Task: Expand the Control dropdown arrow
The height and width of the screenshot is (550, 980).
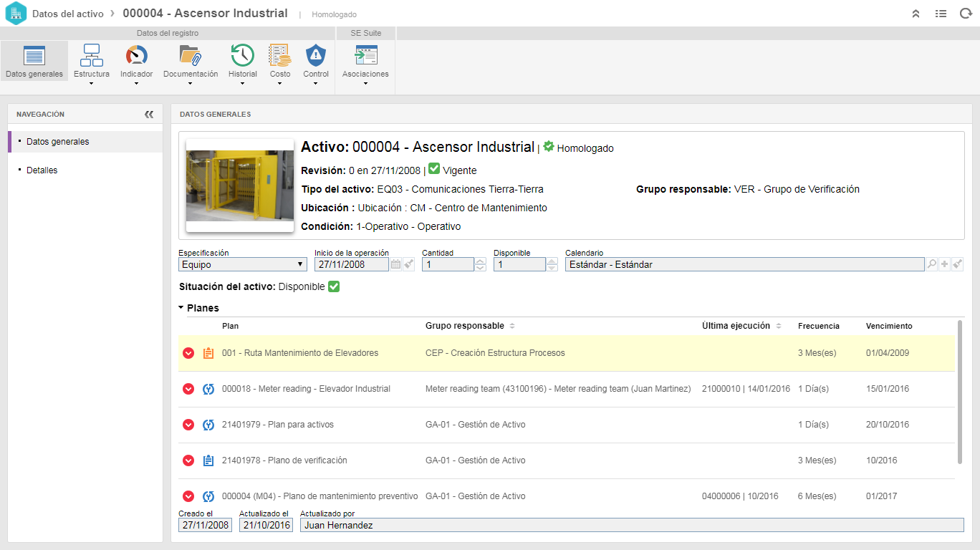Action: [316, 84]
